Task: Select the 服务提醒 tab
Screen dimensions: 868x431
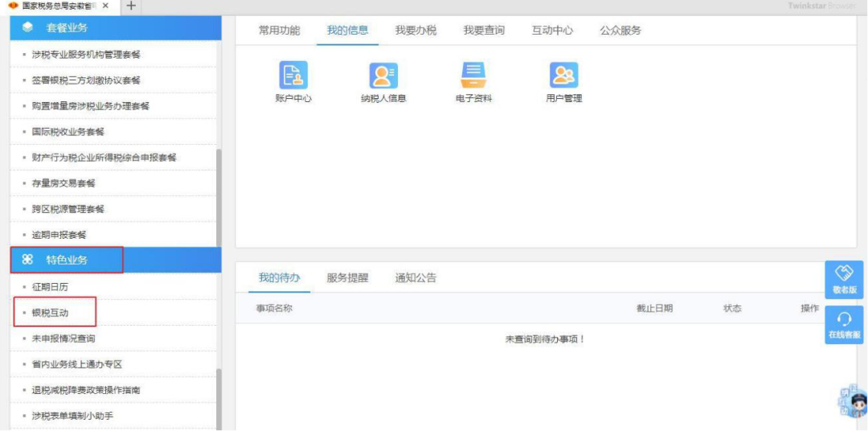Action: [347, 278]
